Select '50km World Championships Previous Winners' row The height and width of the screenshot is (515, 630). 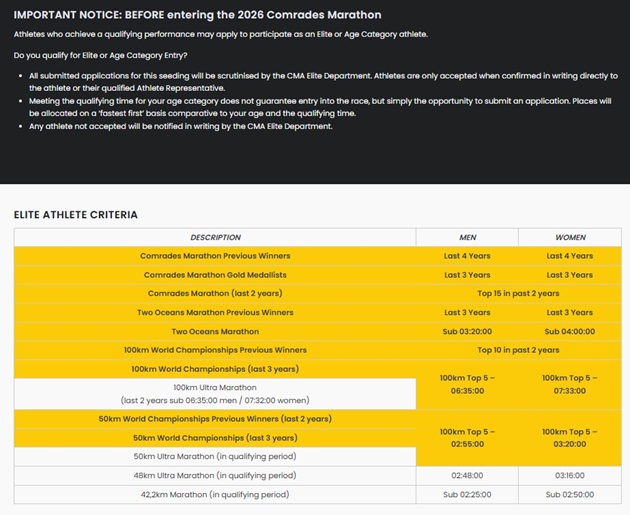pyautogui.click(x=215, y=419)
